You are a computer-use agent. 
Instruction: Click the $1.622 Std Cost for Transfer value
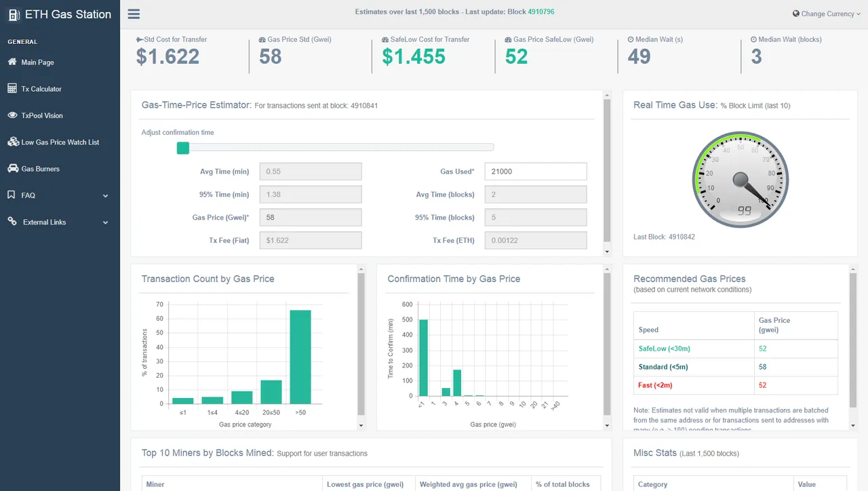(167, 57)
